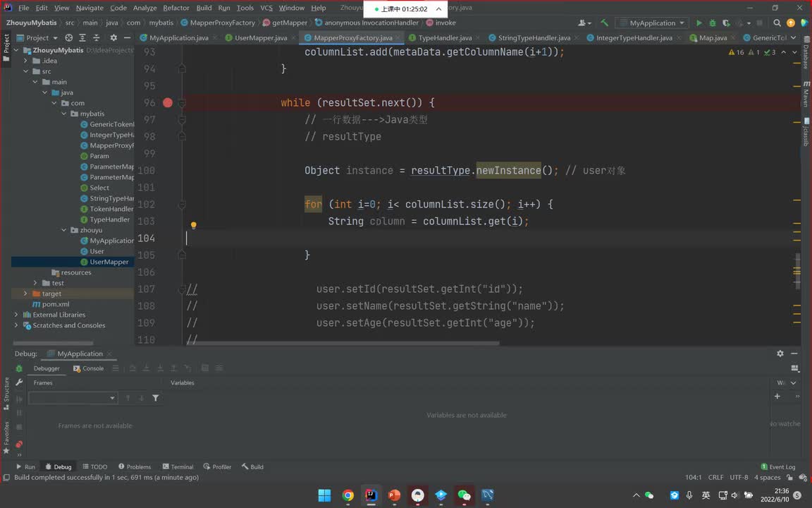812x508 pixels.
Task: Open the Navigate menu
Action: 90,8
